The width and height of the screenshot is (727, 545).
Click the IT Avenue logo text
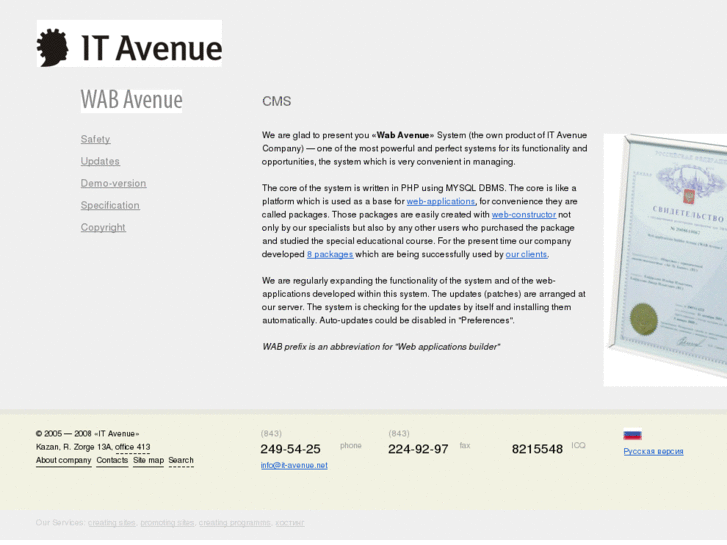pyautogui.click(x=152, y=48)
